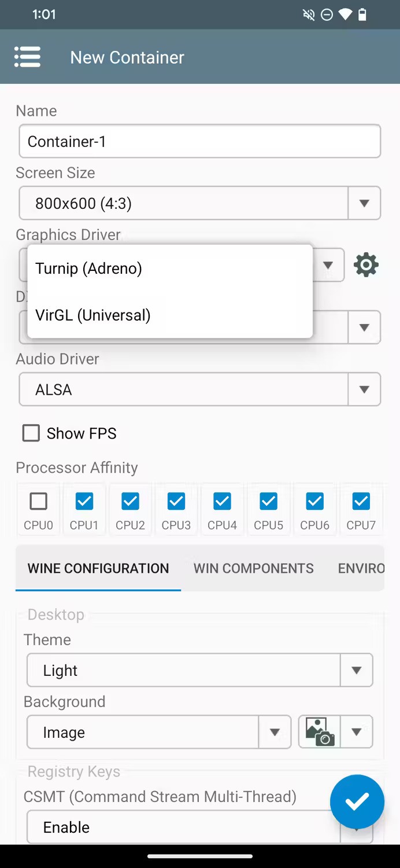The width and height of the screenshot is (400, 868).
Task: Choose VirGL (Universal) driver option
Action: click(x=93, y=315)
